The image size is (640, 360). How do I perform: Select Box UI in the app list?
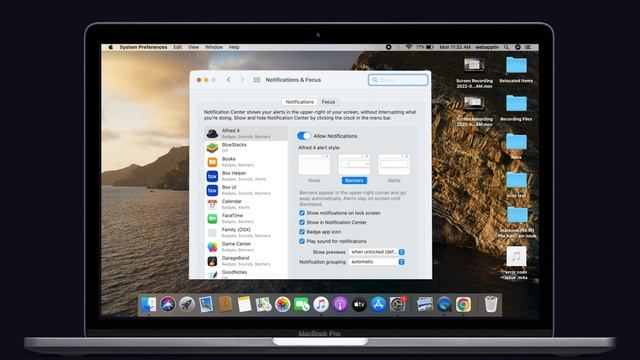click(246, 190)
